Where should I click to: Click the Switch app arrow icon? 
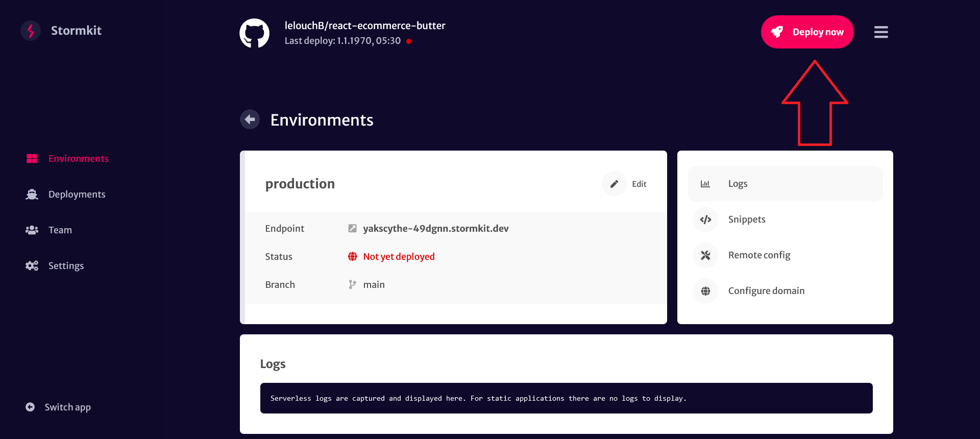pyautogui.click(x=30, y=407)
